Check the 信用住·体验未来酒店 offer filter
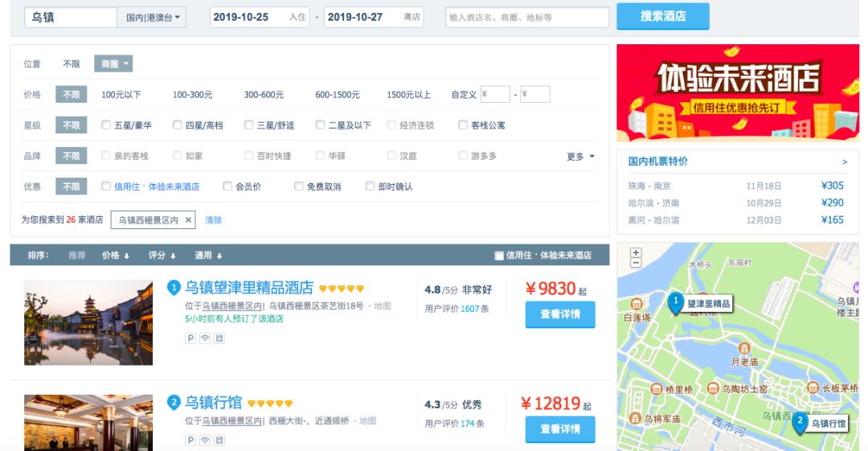 pyautogui.click(x=106, y=186)
